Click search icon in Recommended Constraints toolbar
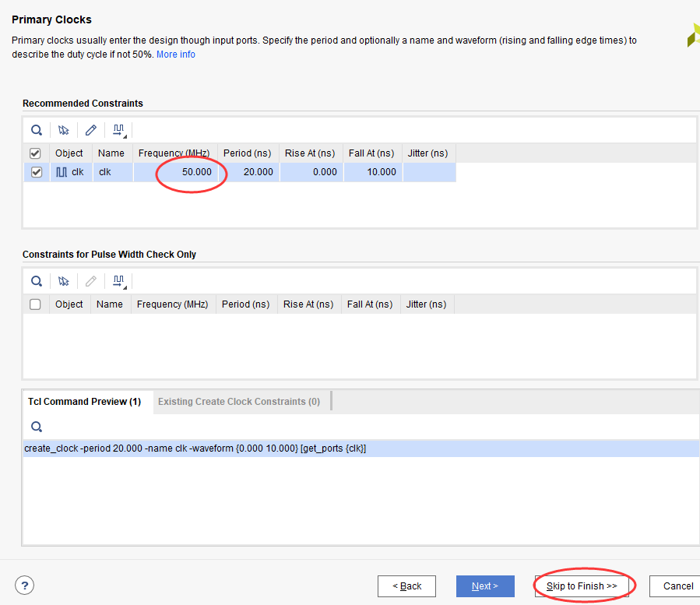This screenshot has width=700, height=605. coord(37,130)
